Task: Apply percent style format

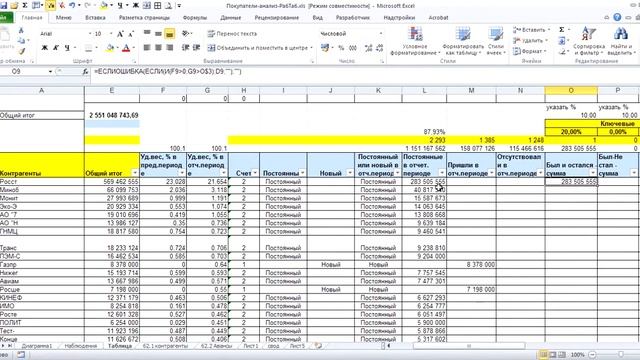Action: (341, 48)
